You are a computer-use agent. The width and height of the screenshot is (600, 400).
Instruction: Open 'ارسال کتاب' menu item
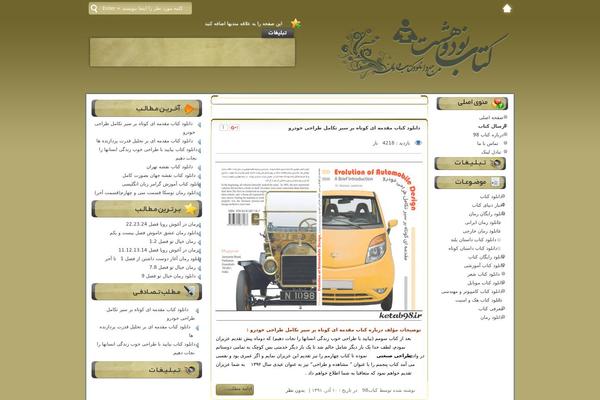492,126
